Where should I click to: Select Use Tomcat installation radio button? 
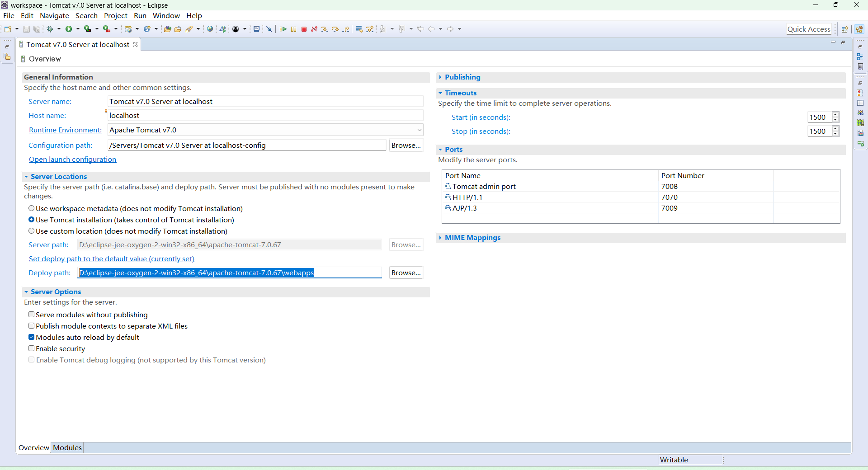pos(32,220)
